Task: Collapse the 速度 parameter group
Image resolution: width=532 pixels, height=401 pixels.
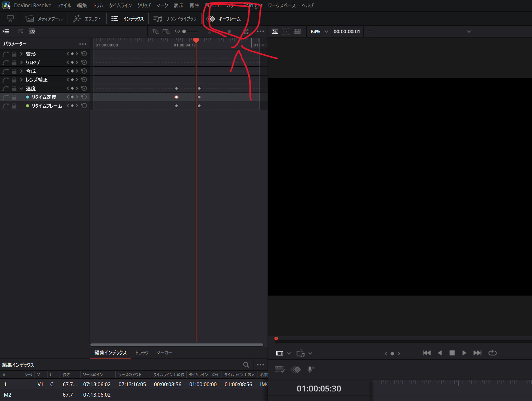Action: [x=21, y=88]
